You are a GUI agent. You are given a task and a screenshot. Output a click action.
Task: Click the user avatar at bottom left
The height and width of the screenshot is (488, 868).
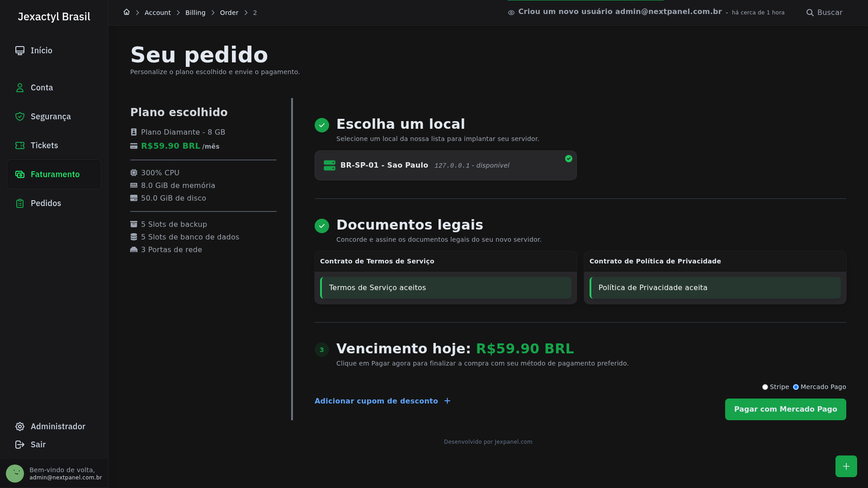coord(15,474)
